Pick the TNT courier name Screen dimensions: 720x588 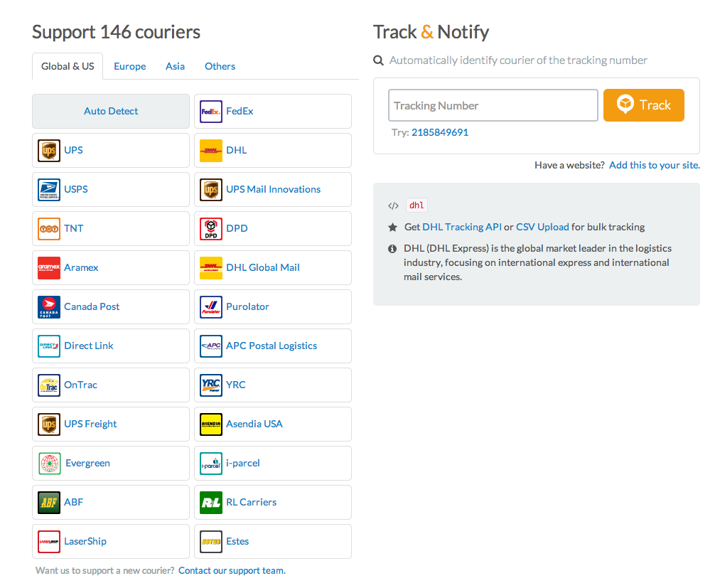(73, 228)
